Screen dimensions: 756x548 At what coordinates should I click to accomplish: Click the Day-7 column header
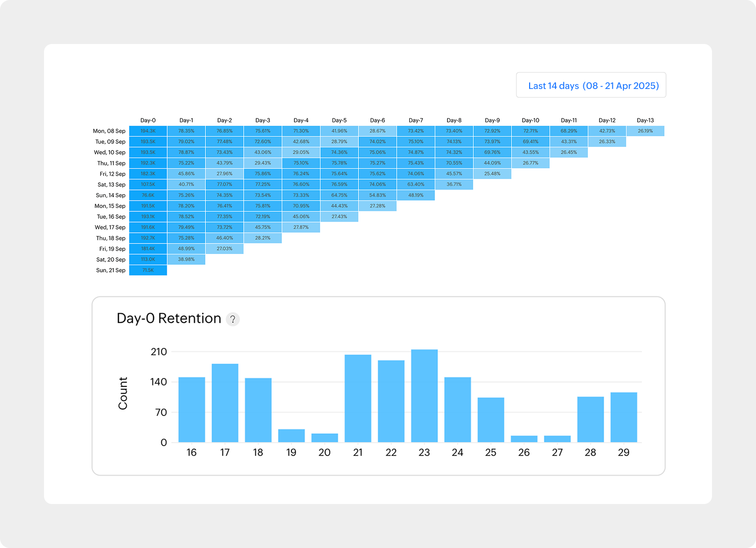click(x=416, y=120)
